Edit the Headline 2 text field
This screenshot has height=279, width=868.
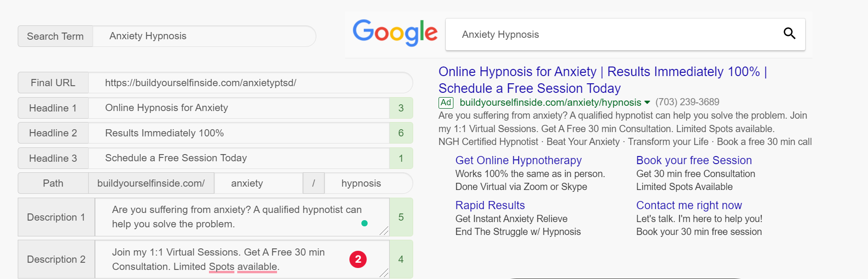(238, 133)
